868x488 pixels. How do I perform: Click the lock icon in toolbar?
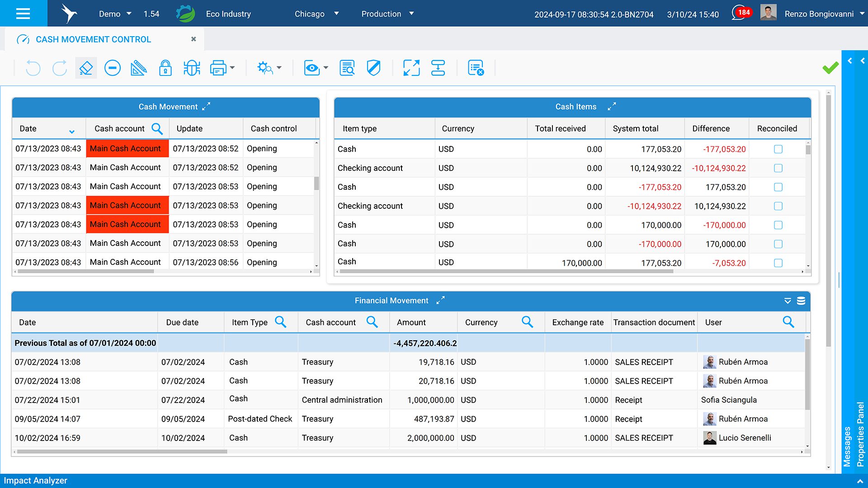[x=165, y=68]
